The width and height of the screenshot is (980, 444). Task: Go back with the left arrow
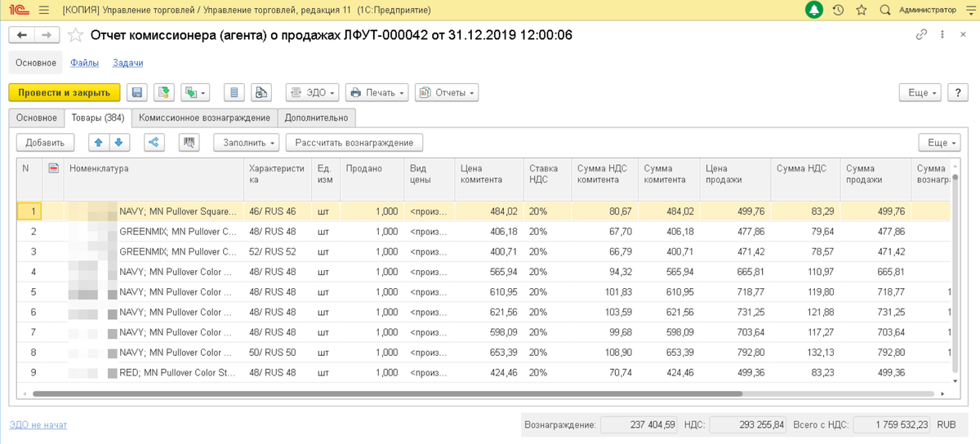(22, 35)
